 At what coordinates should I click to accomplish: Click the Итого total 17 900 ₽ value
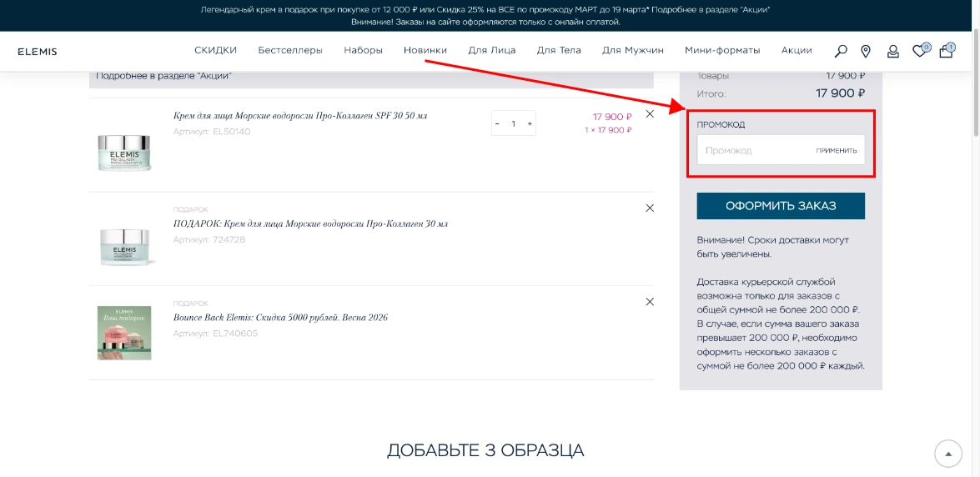coord(840,93)
